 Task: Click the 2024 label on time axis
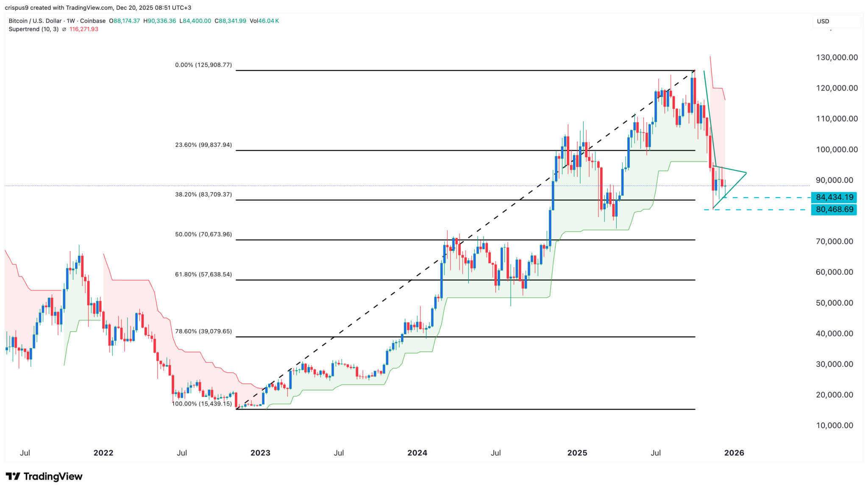(x=417, y=453)
